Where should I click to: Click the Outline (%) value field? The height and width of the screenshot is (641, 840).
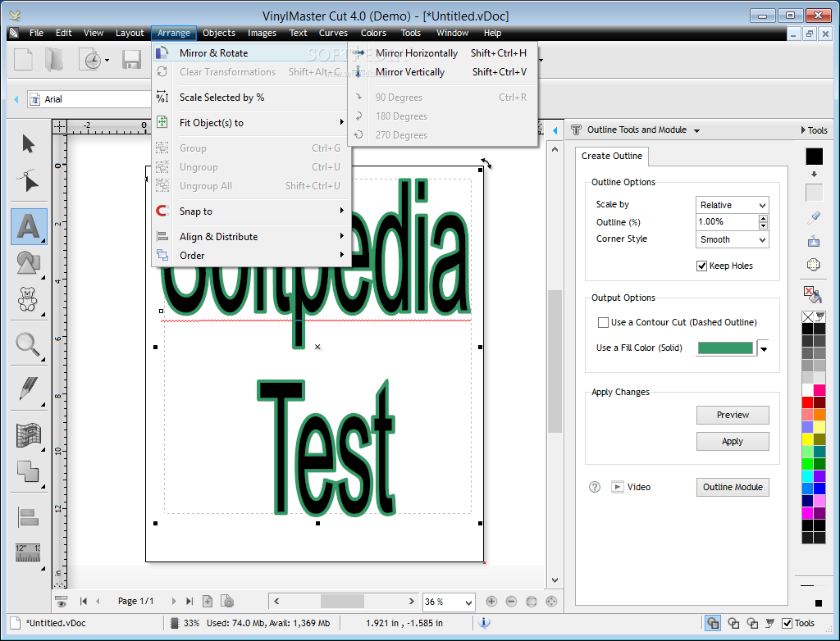click(x=727, y=221)
